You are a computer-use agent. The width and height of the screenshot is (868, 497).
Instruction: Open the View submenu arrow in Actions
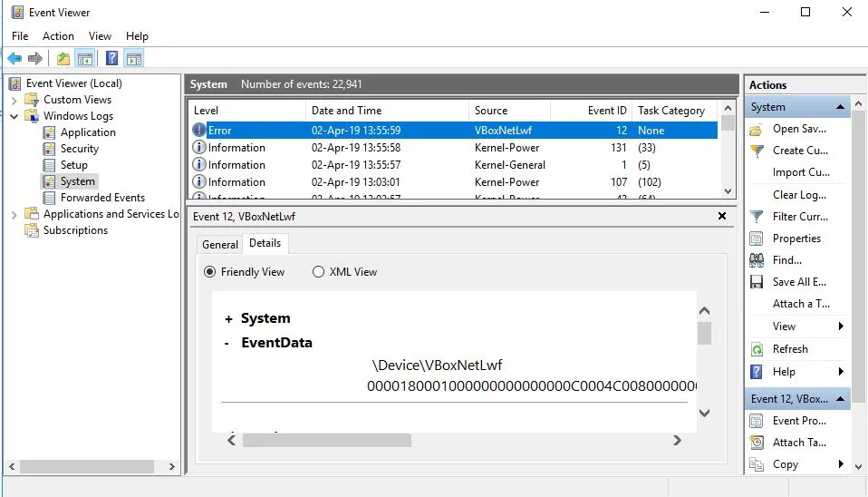[x=841, y=326]
